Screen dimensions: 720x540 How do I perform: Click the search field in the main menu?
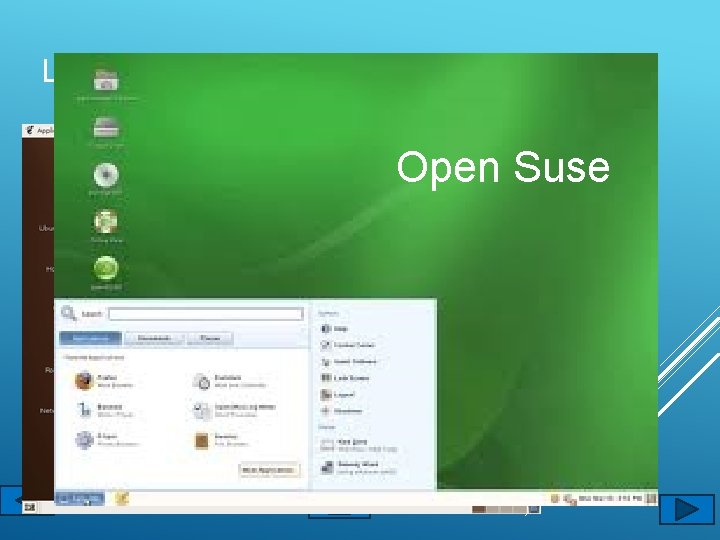tap(206, 314)
